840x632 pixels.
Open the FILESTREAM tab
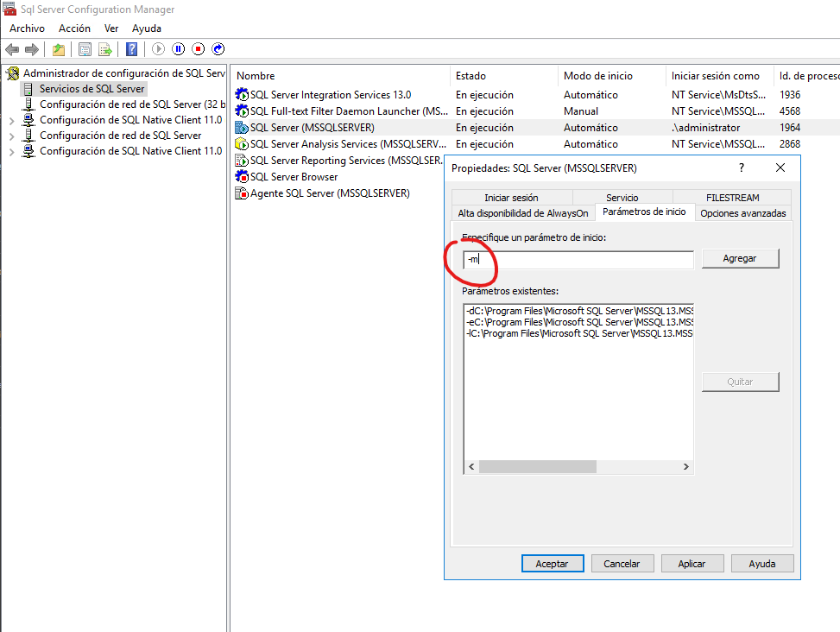coord(733,198)
